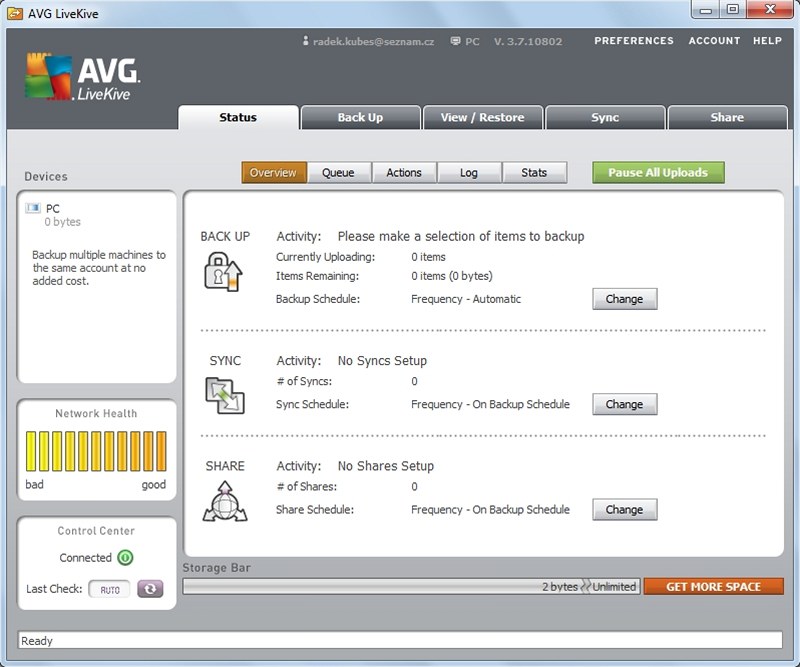Click the user icon beside the email address
The width and height of the screenshot is (800, 667).
point(305,41)
